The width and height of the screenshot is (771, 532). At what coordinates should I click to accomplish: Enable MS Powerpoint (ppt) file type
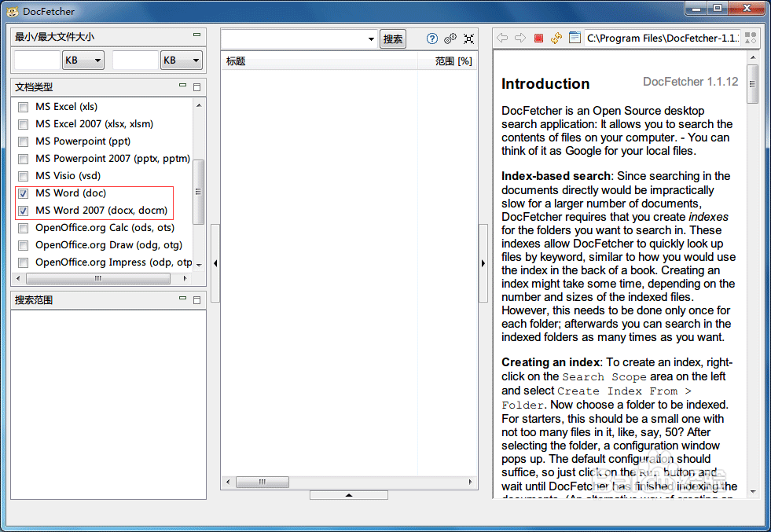[23, 141]
